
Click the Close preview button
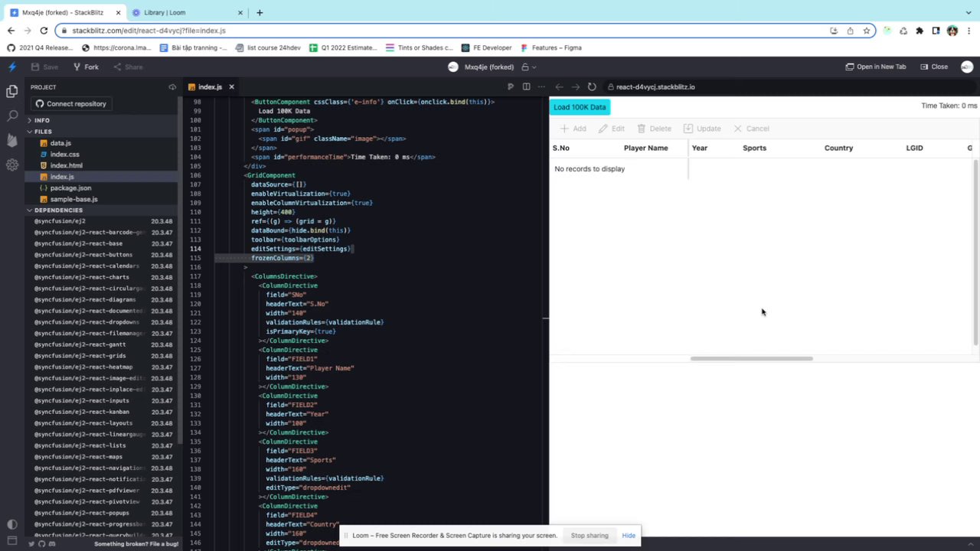(x=933, y=67)
